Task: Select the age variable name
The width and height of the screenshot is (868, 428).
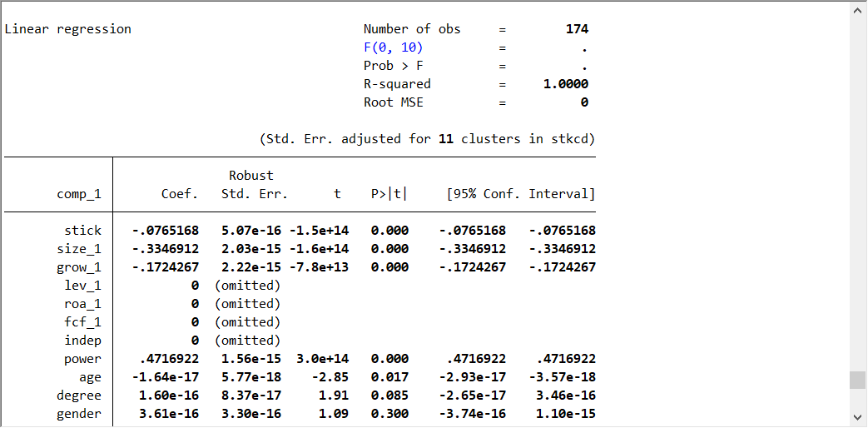Action: click(x=90, y=377)
